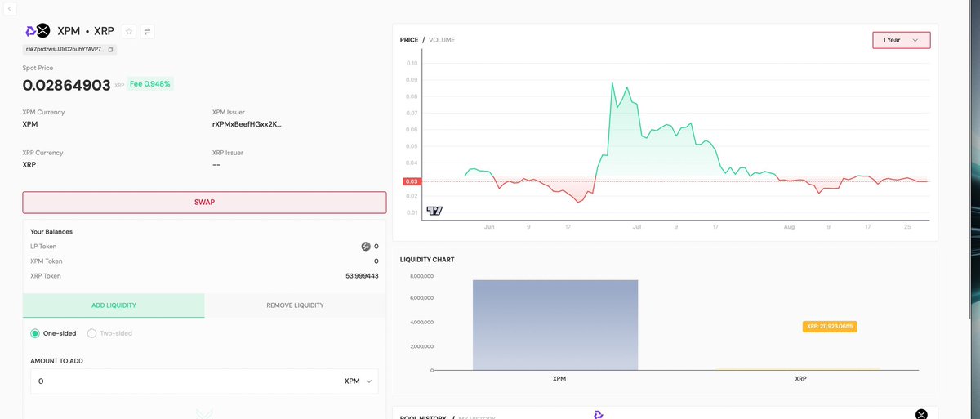Click the XPM Token balance row

click(x=204, y=261)
